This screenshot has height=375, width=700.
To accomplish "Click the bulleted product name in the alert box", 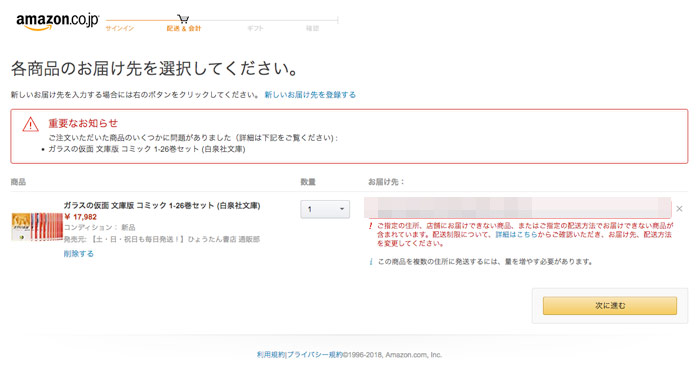I will tap(147, 149).
